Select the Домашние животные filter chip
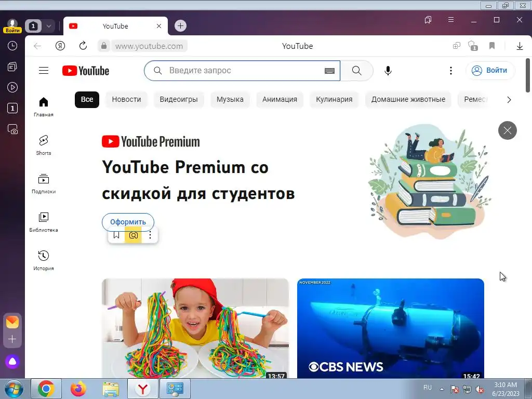532x399 pixels. [x=408, y=99]
